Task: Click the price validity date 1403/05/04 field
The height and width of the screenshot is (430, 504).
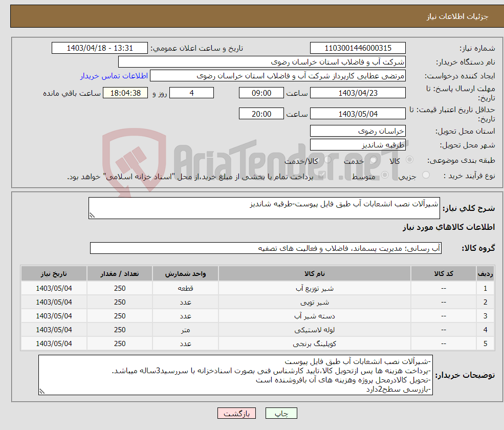Action: [358, 114]
